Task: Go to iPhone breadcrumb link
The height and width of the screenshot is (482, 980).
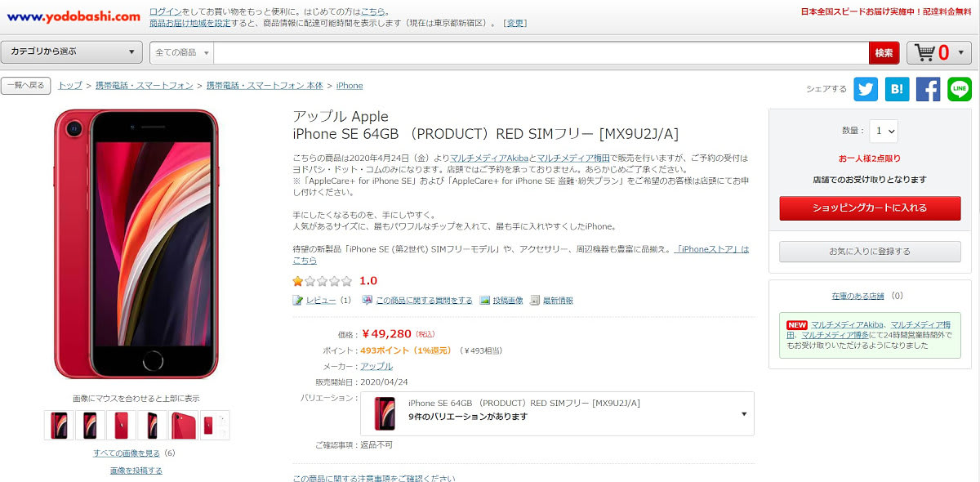Action: coord(350,86)
